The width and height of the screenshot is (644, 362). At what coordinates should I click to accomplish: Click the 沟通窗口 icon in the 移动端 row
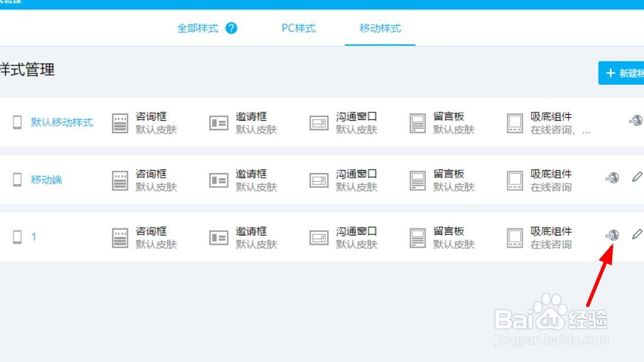(319, 180)
